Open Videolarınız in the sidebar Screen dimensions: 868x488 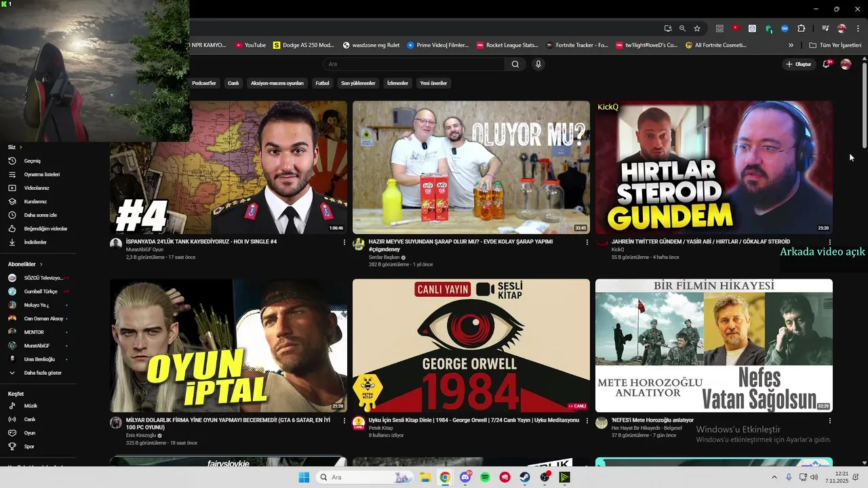point(38,188)
